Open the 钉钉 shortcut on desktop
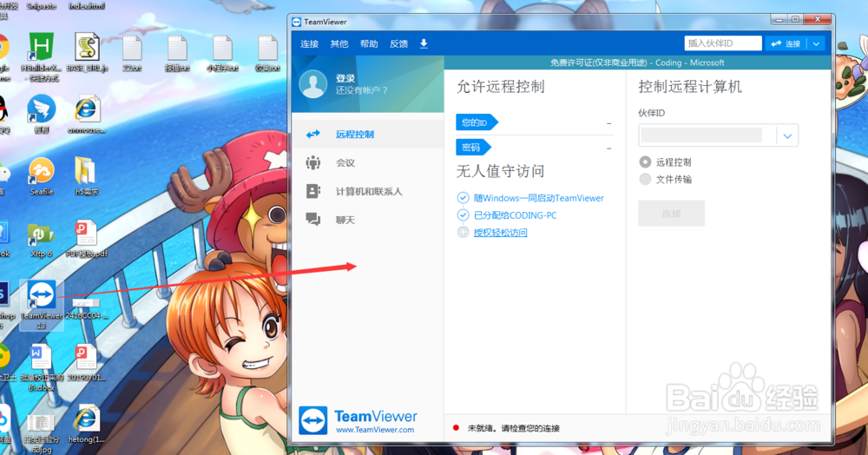 pos(42,114)
